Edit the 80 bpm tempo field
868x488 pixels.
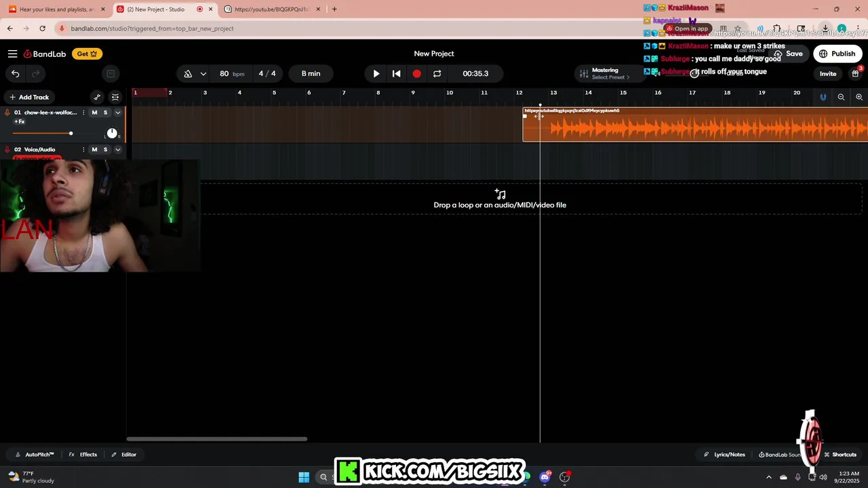[231, 73]
